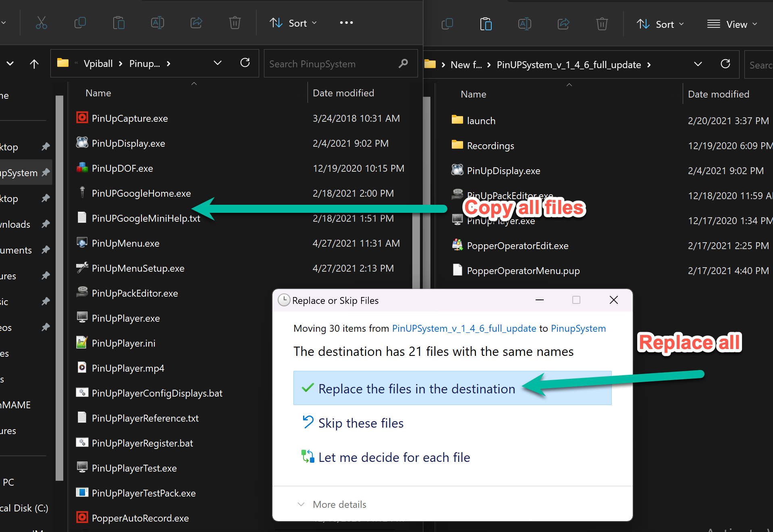Open the PinupSystem link in the dialog
Screen dimensions: 773x532
pos(578,328)
